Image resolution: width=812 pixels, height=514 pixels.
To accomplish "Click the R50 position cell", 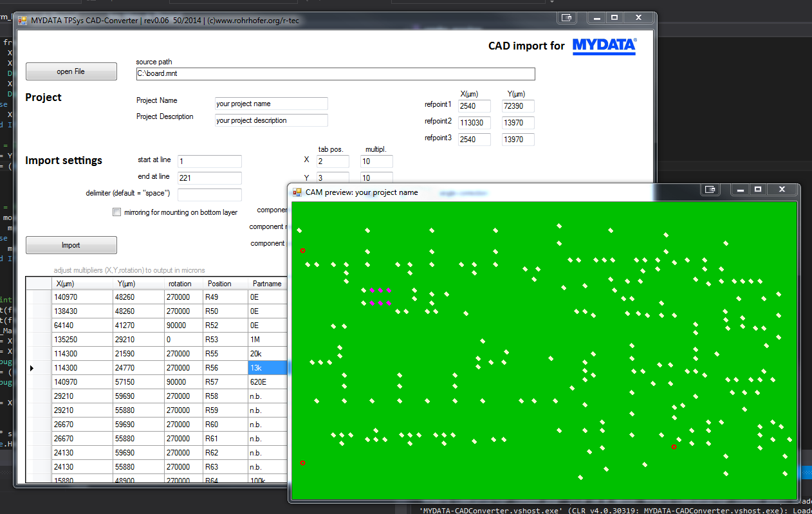I will pos(225,311).
